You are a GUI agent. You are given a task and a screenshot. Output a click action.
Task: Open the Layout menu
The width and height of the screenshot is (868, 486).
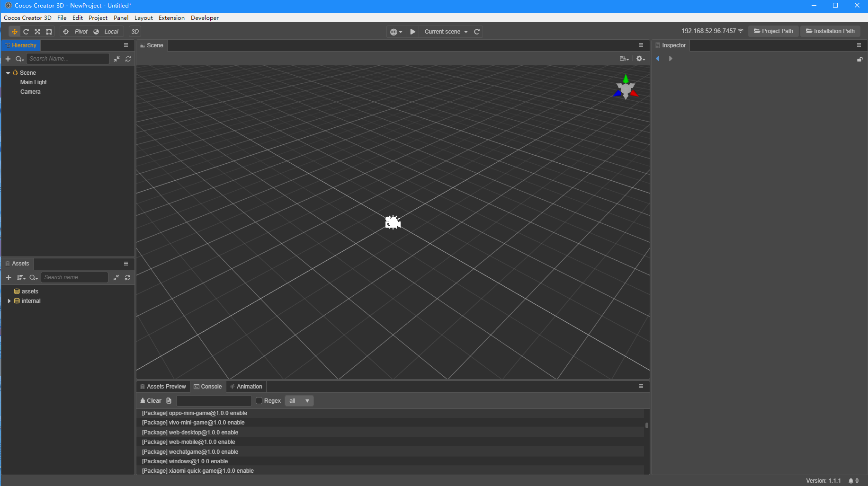143,18
